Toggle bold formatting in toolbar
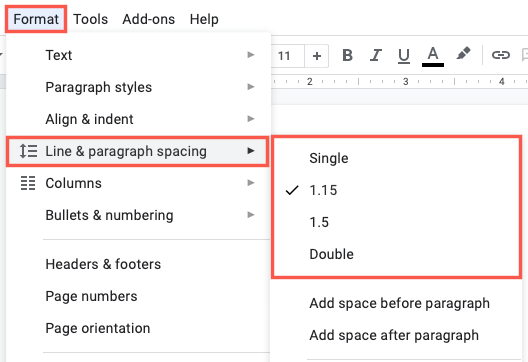This screenshot has height=362, width=528. 347,55
